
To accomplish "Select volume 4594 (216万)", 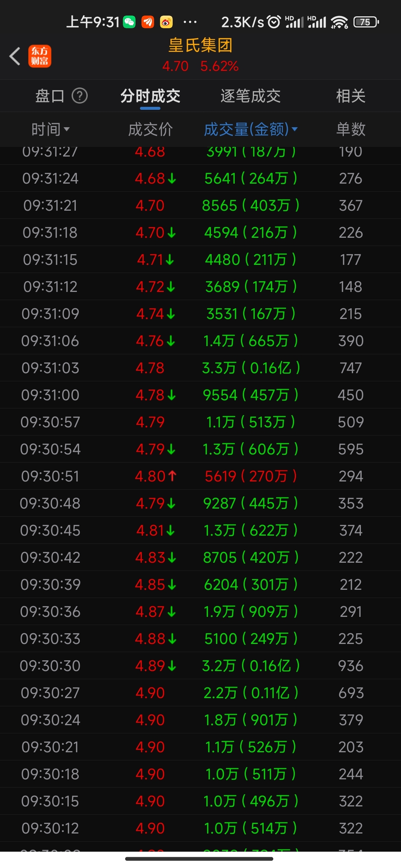I will pyautogui.click(x=251, y=233).
